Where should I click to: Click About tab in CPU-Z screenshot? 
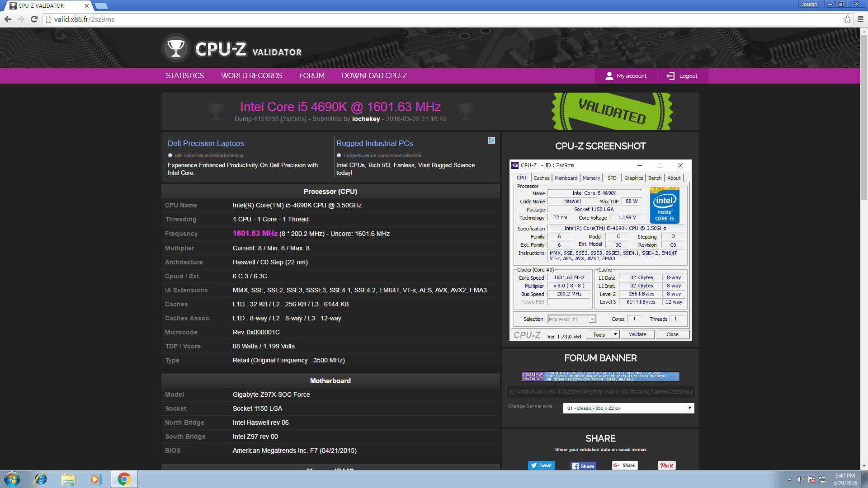point(674,178)
